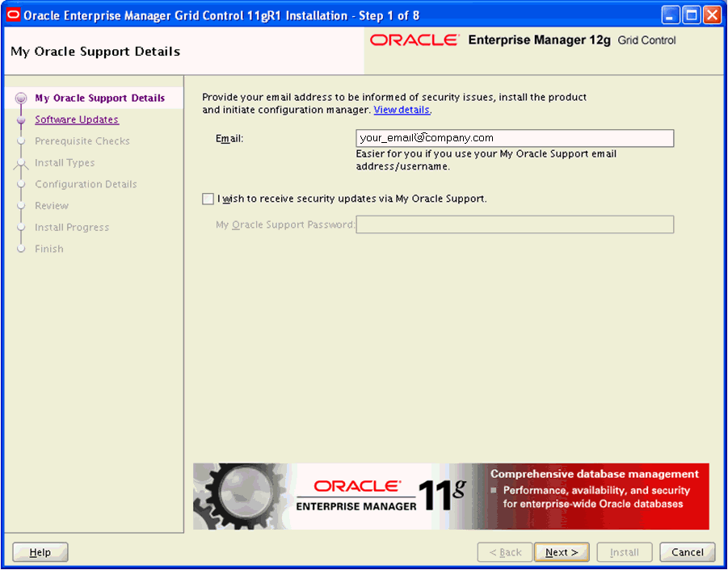This screenshot has width=728, height=570.
Task: Click the circle marker beside My Oracle Support Details
Action: (x=21, y=98)
